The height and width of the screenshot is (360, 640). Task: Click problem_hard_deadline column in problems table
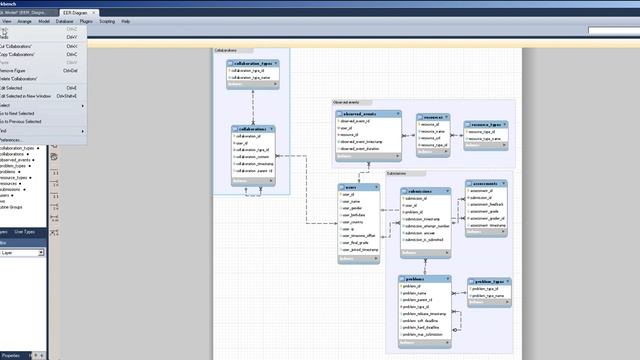tap(421, 327)
